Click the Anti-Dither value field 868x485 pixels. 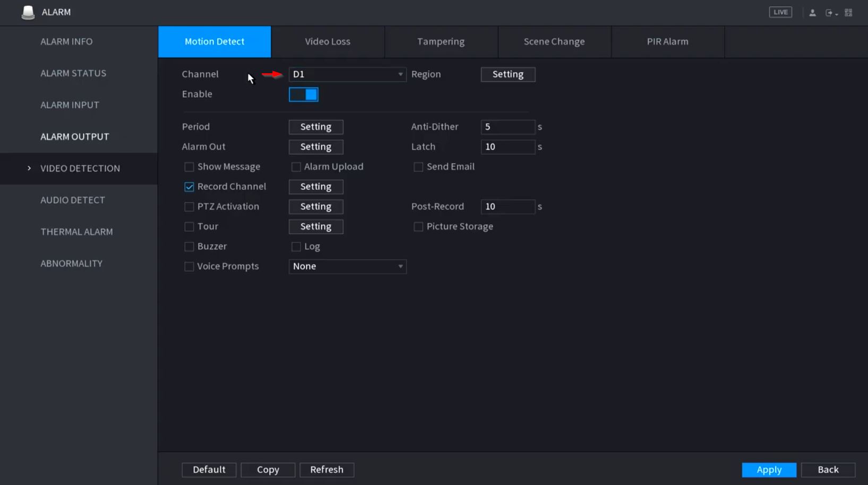[x=508, y=127]
